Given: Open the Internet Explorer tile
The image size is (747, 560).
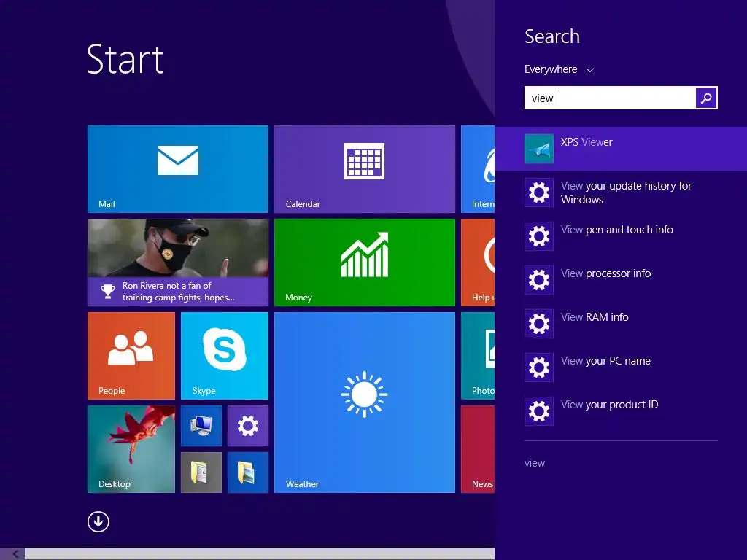Looking at the screenshot, I should coord(478,169).
